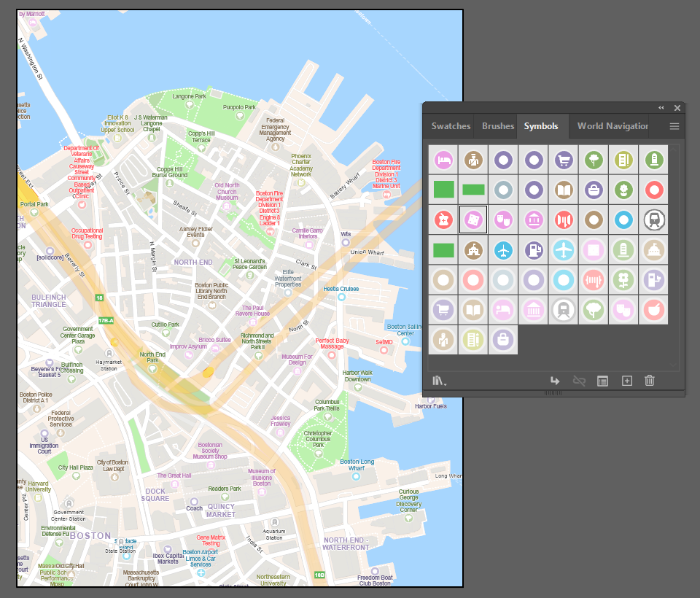Select the purple shopping cart symbol

[563, 160]
